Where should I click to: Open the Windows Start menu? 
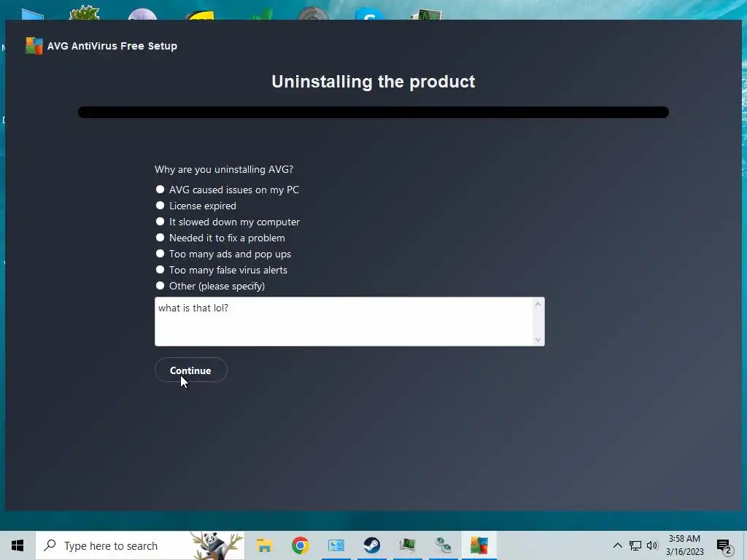[x=18, y=545]
